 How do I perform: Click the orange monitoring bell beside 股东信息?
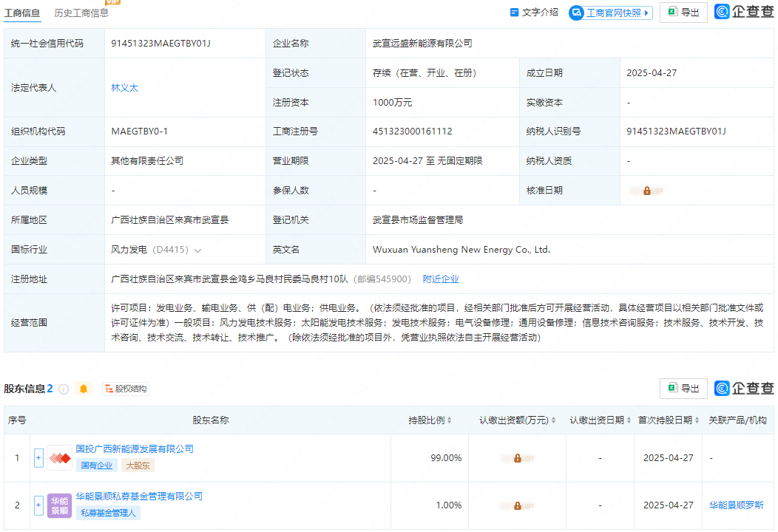84,388
